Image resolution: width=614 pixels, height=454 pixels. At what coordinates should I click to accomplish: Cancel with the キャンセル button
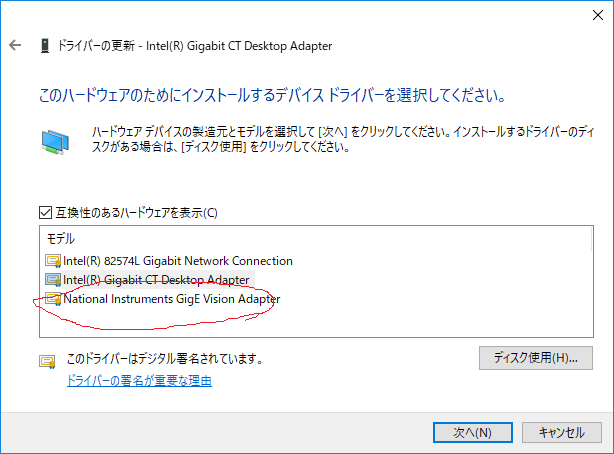coord(561,432)
